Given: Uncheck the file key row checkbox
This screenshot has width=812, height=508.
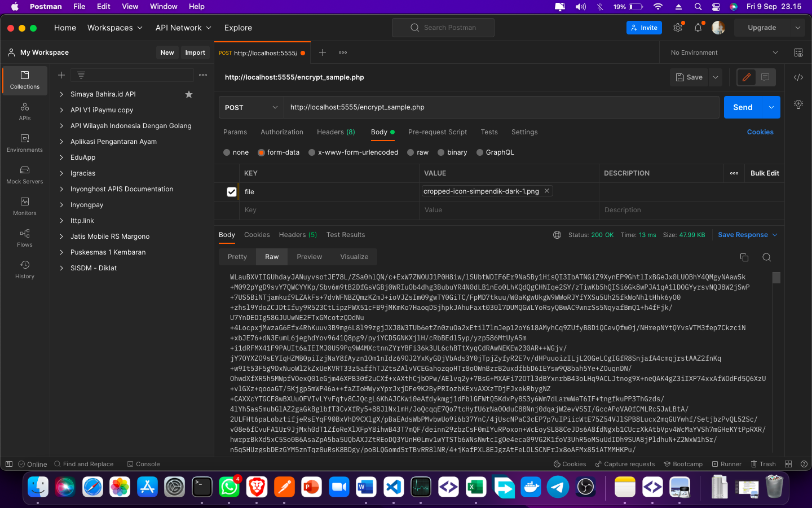Looking at the screenshot, I should [231, 192].
